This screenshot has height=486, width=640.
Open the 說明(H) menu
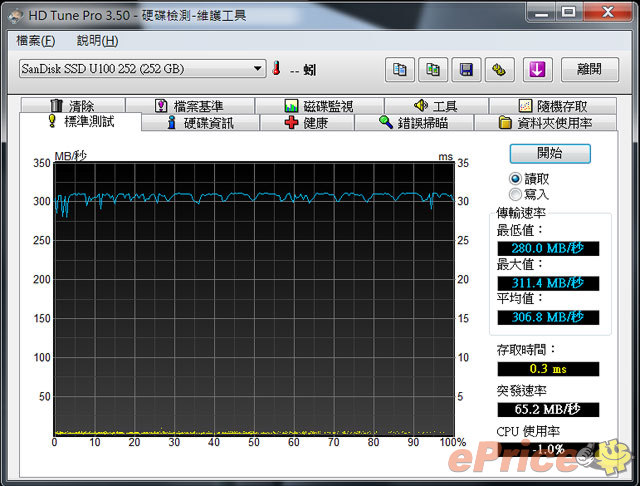click(96, 41)
